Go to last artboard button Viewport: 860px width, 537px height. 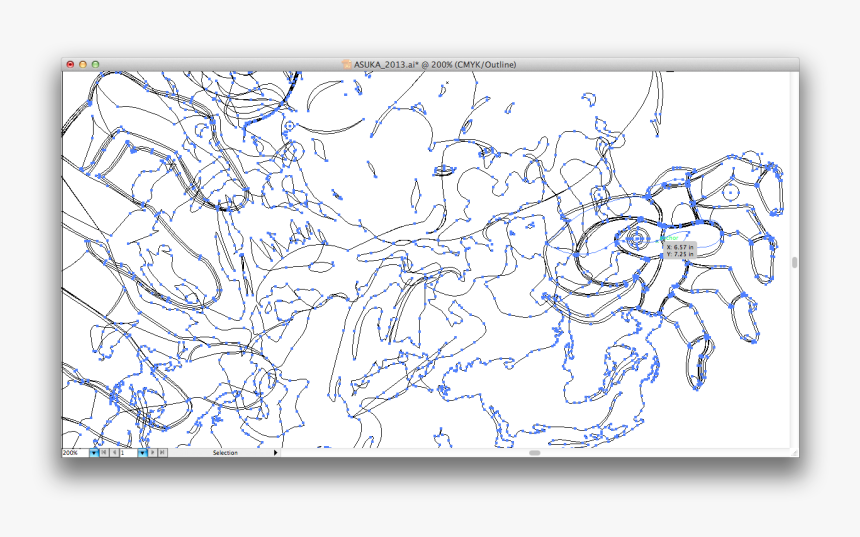(162, 453)
